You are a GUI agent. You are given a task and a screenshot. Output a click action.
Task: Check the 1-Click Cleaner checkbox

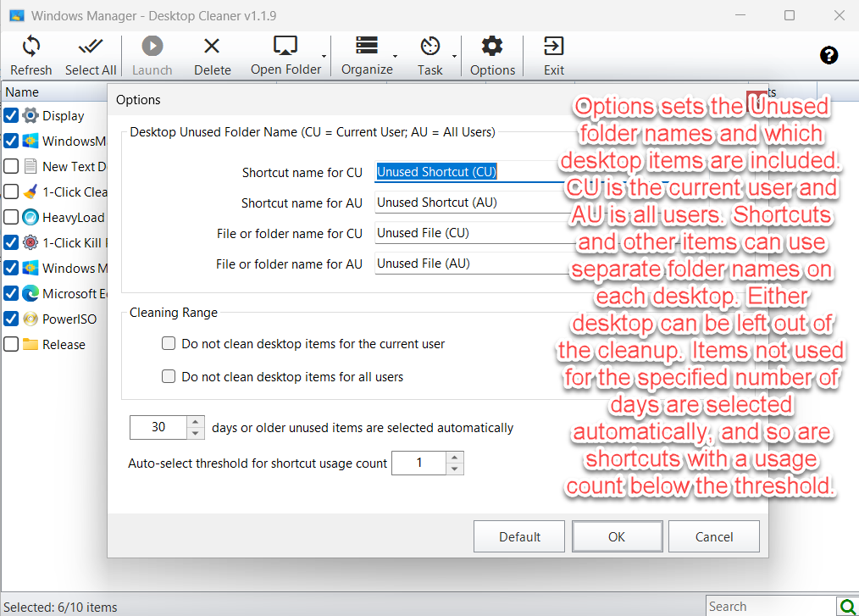11,191
